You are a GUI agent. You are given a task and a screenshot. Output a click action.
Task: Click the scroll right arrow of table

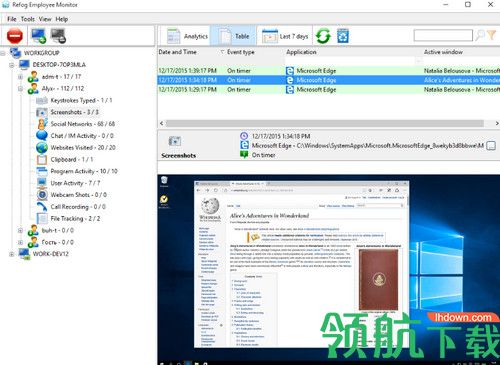point(497,123)
